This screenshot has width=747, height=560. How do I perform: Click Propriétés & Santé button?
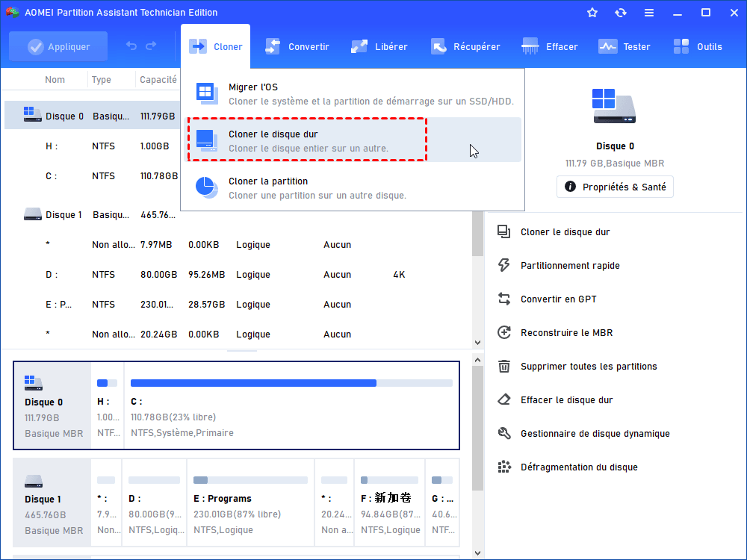tap(615, 187)
